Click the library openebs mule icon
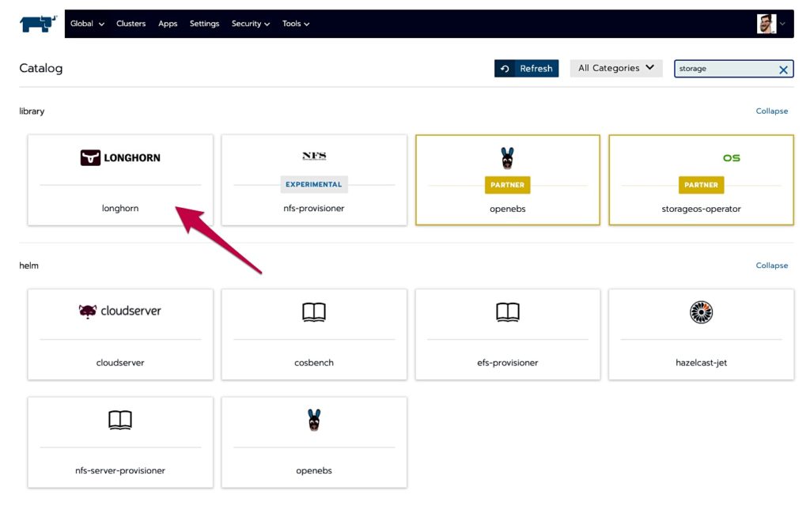 [x=507, y=158]
